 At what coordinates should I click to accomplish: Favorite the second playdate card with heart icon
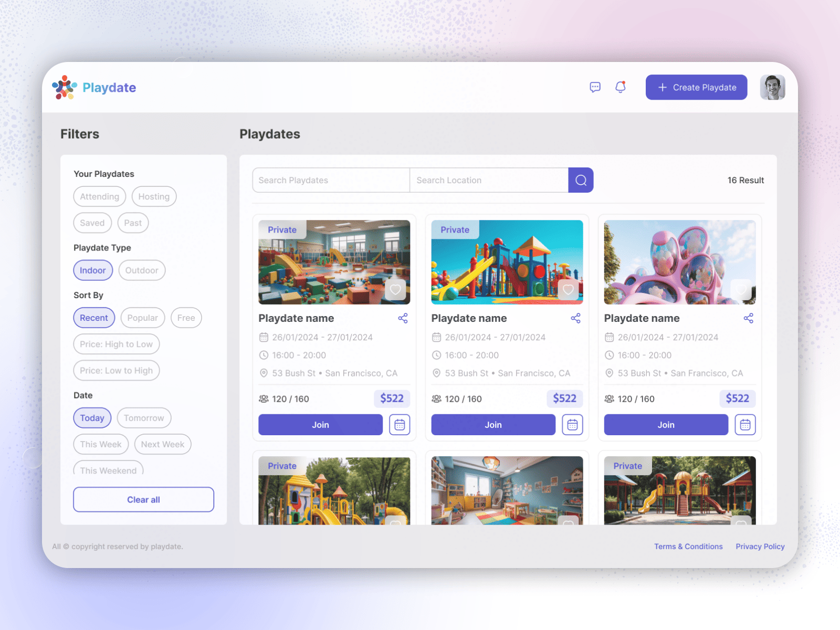568,290
